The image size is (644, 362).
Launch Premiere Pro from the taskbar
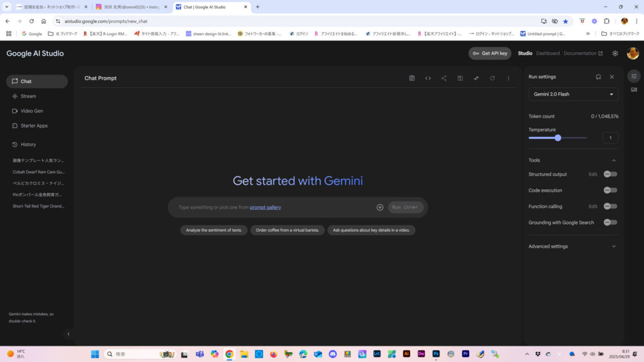[x=465, y=354]
